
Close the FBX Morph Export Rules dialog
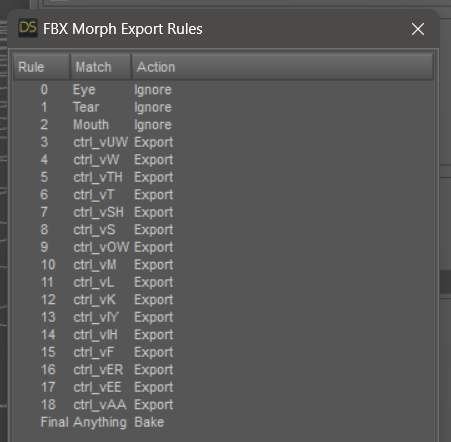(x=418, y=29)
